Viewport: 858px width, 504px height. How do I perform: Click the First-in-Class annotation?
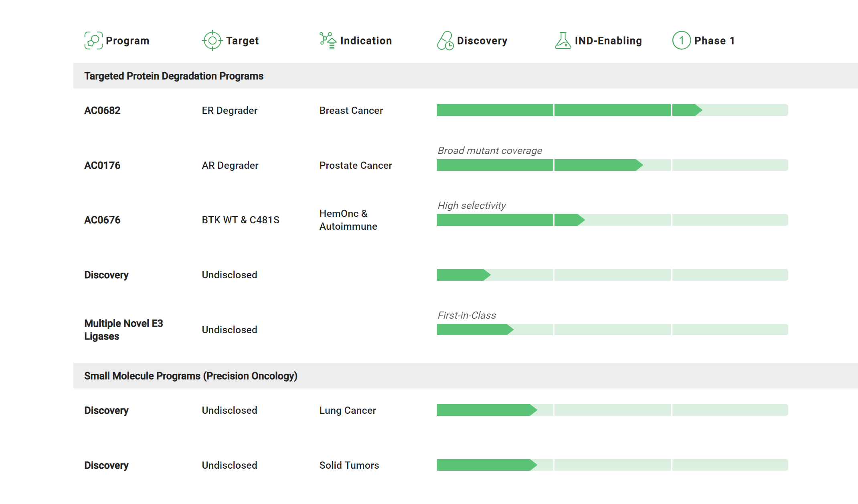pos(467,316)
